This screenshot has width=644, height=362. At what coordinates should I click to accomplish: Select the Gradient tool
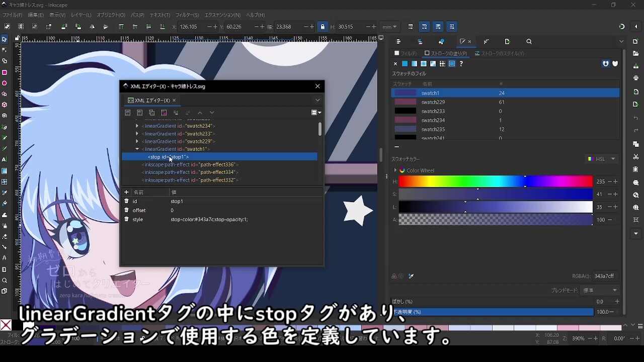click(5, 170)
